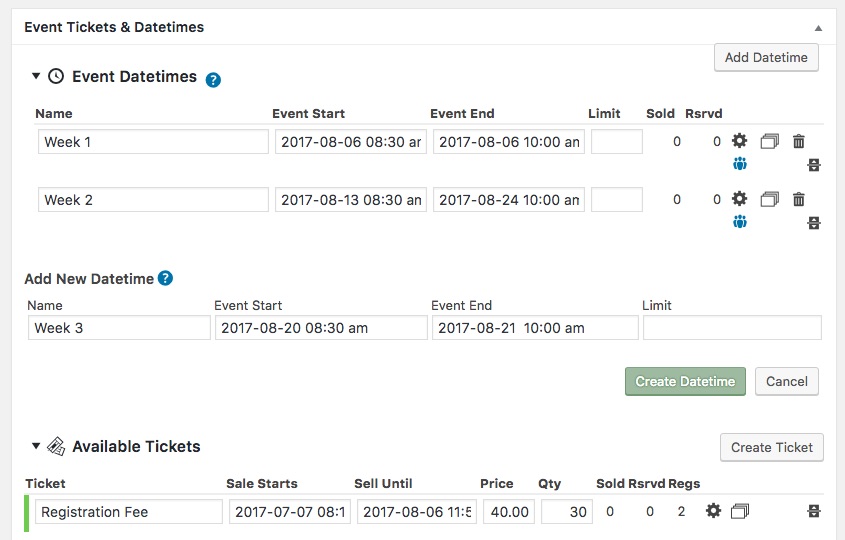Collapse the Available Tickets section
The height and width of the screenshot is (540, 845).
click(36, 446)
